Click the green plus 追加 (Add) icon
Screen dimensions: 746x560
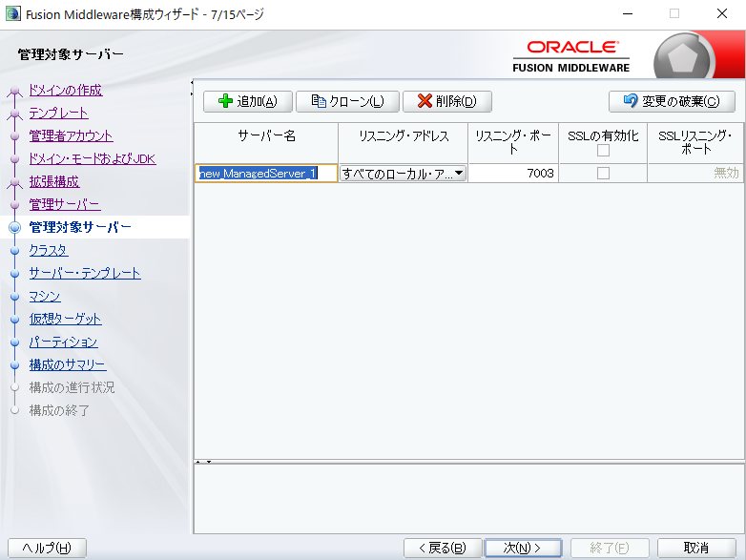pos(225,101)
